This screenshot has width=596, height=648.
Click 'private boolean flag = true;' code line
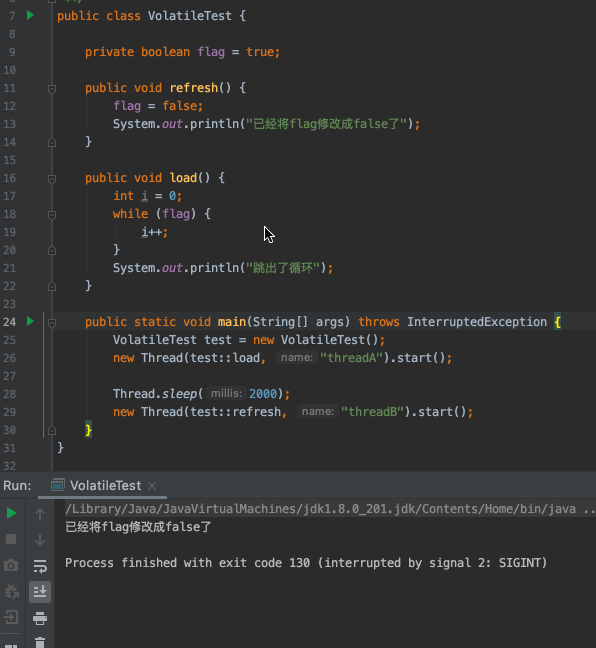(182, 52)
